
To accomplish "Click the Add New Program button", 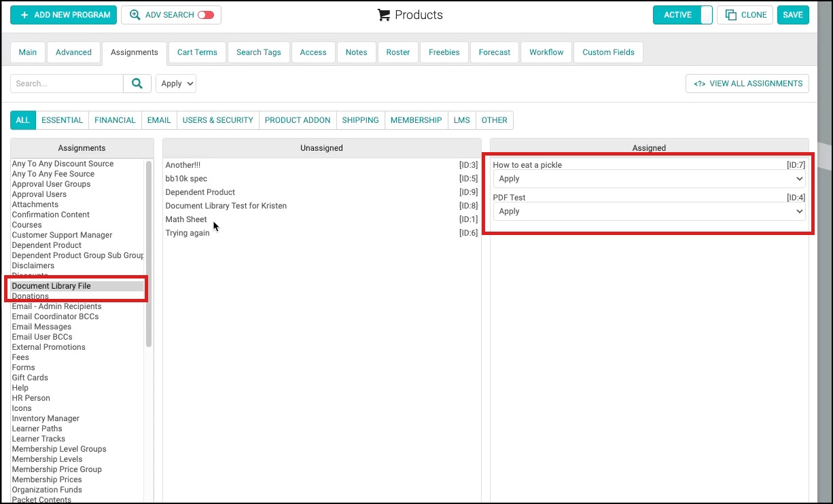I will [x=63, y=15].
